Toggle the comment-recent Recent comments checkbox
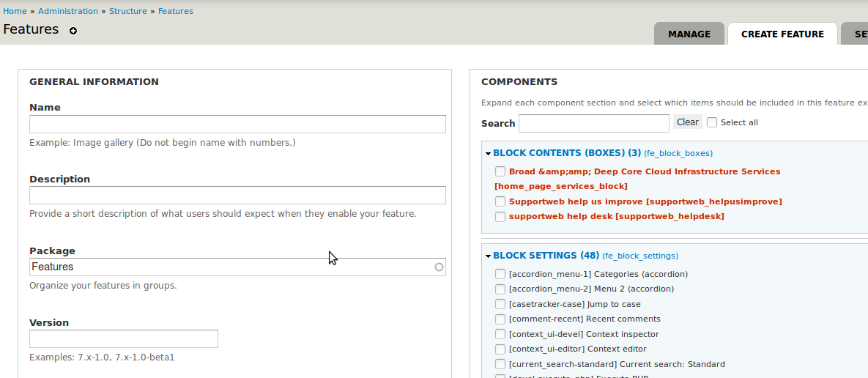The height and width of the screenshot is (378, 868). point(500,319)
